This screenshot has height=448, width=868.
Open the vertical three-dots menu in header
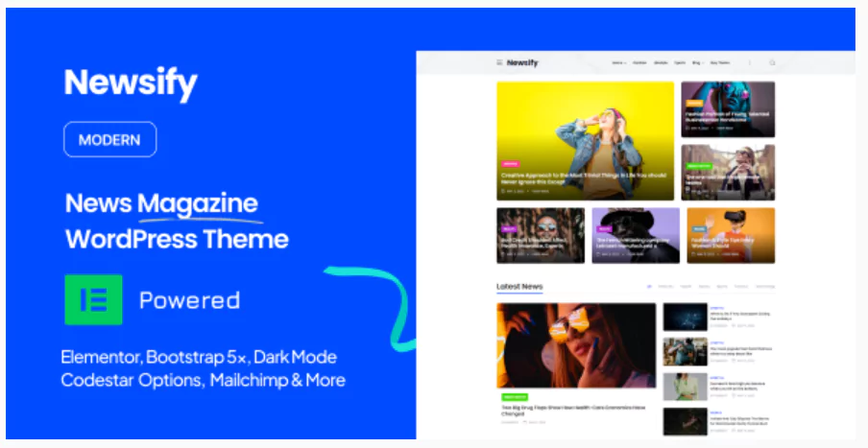coord(750,62)
